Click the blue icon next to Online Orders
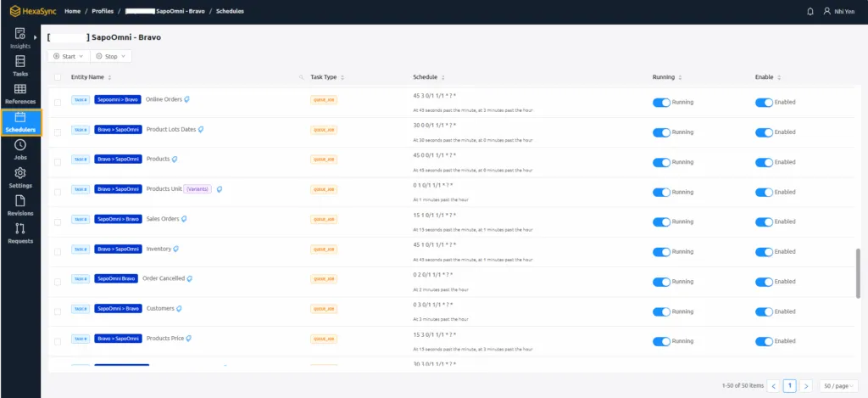The height and width of the screenshot is (398, 868). pos(187,100)
